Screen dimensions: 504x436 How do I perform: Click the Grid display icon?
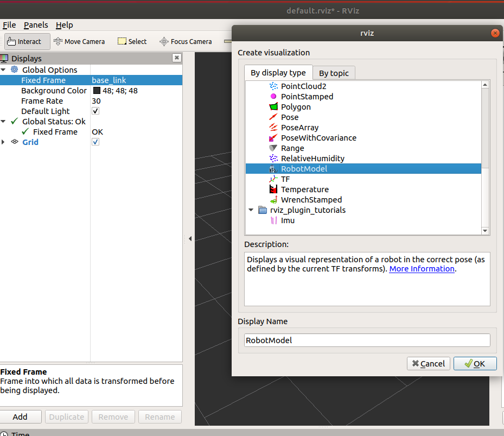click(15, 142)
